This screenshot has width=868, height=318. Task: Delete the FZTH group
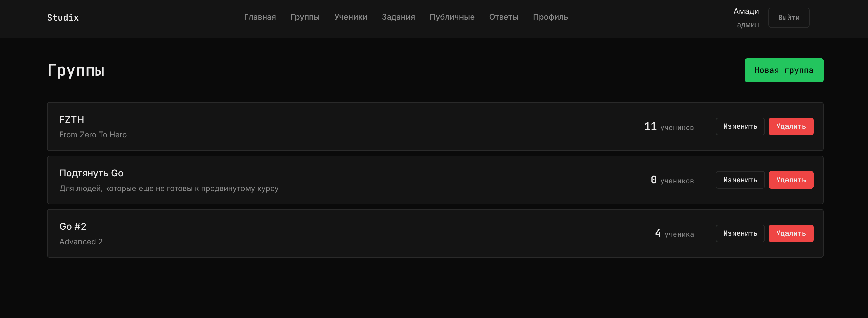tap(791, 126)
